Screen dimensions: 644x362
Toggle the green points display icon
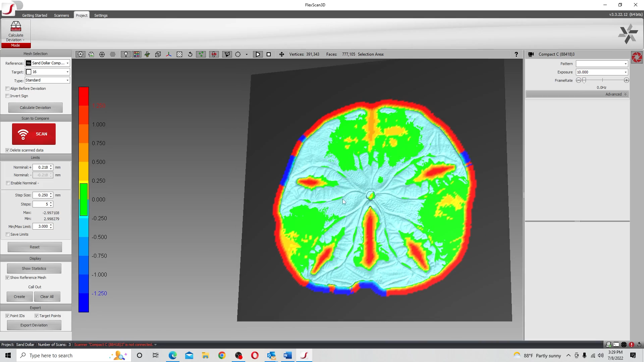pos(201,54)
